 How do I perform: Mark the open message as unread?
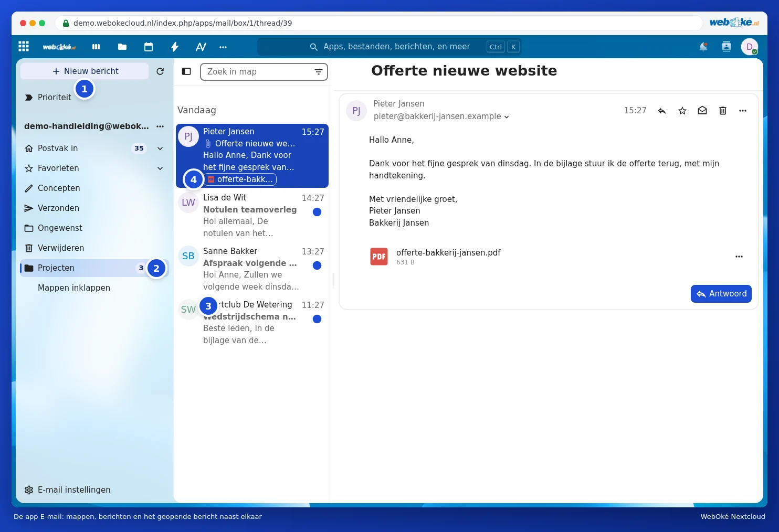(x=702, y=111)
